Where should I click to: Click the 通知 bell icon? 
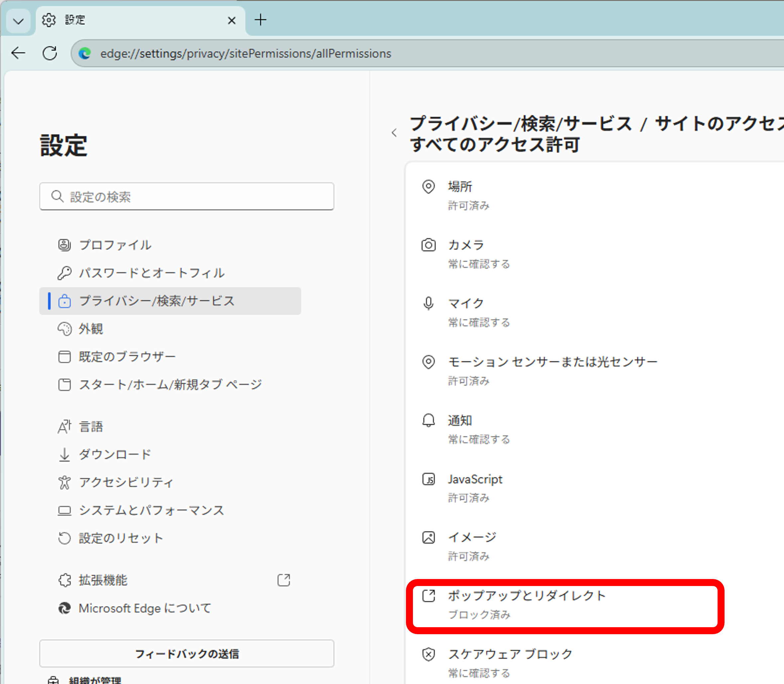[x=428, y=420]
